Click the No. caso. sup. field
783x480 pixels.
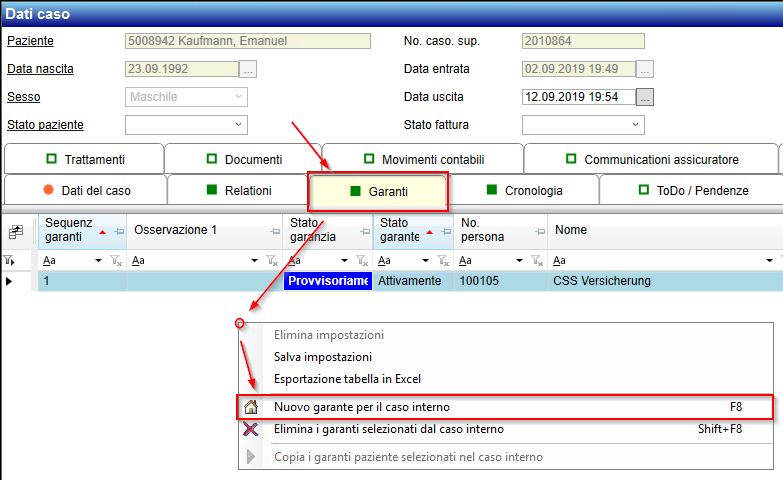(583, 41)
